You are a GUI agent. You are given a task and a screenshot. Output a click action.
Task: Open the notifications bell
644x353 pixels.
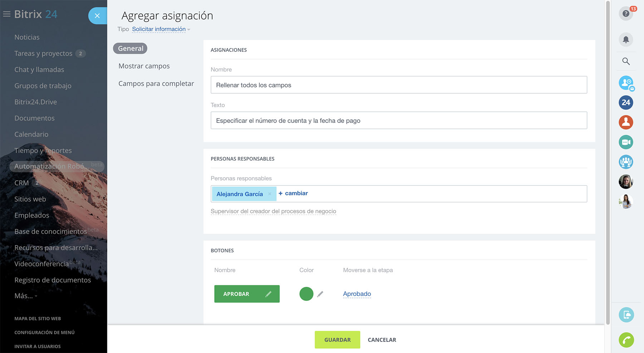click(x=626, y=40)
